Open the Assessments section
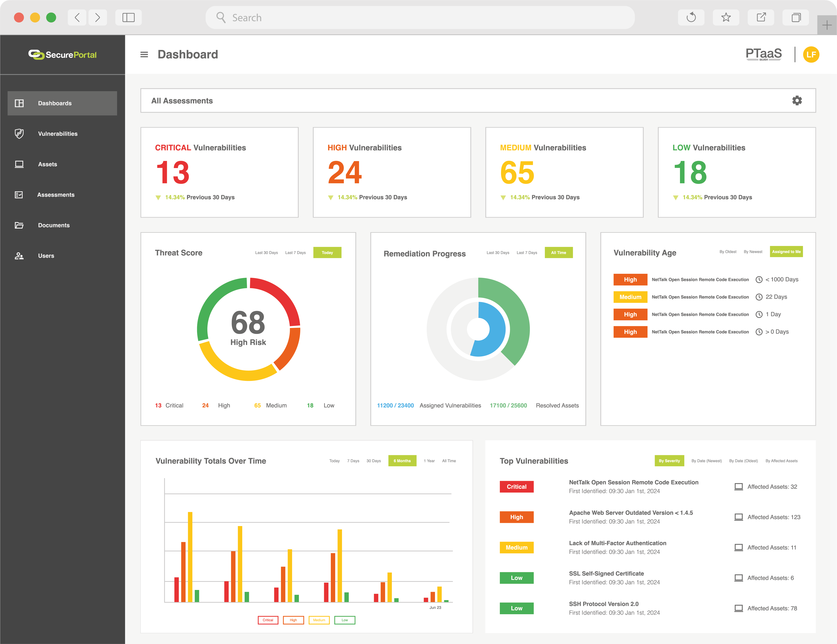The image size is (837, 644). point(56,195)
